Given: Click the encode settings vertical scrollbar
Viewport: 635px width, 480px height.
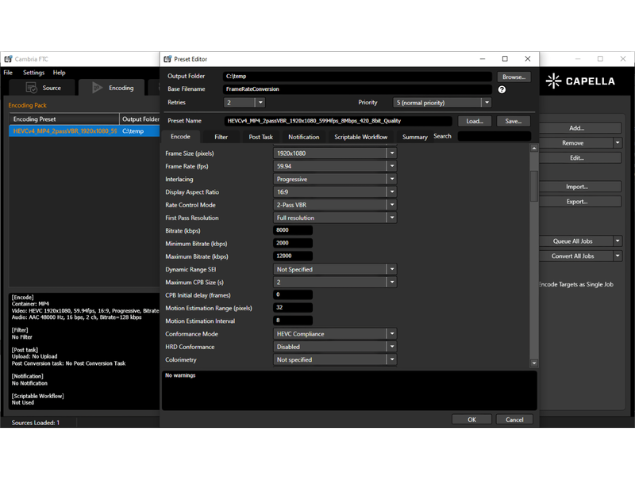Looking at the screenshot, I should point(534,185).
